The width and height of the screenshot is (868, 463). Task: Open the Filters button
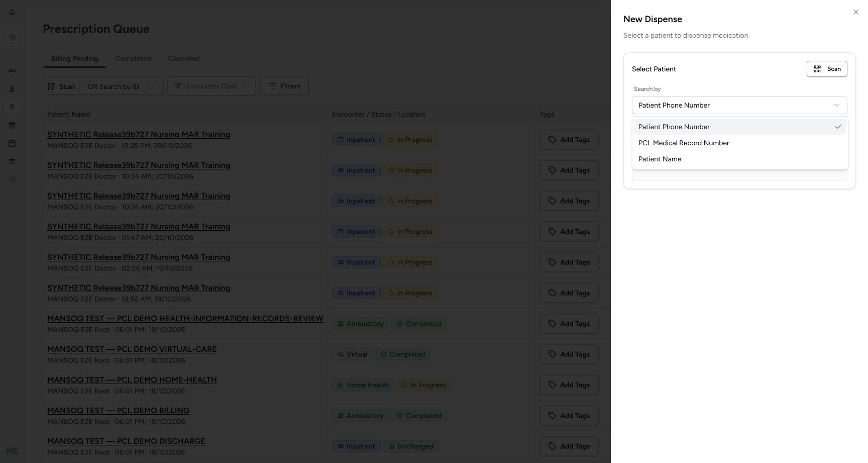point(284,86)
